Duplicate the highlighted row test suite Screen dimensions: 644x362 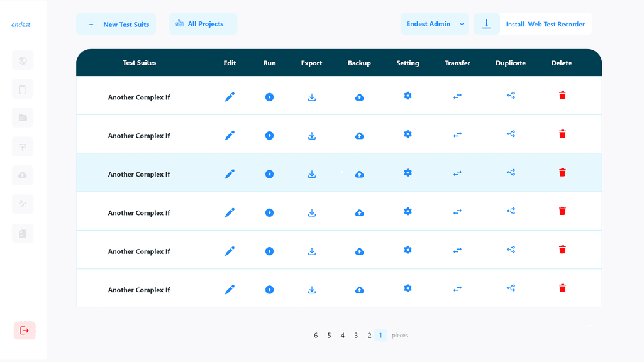click(x=511, y=172)
